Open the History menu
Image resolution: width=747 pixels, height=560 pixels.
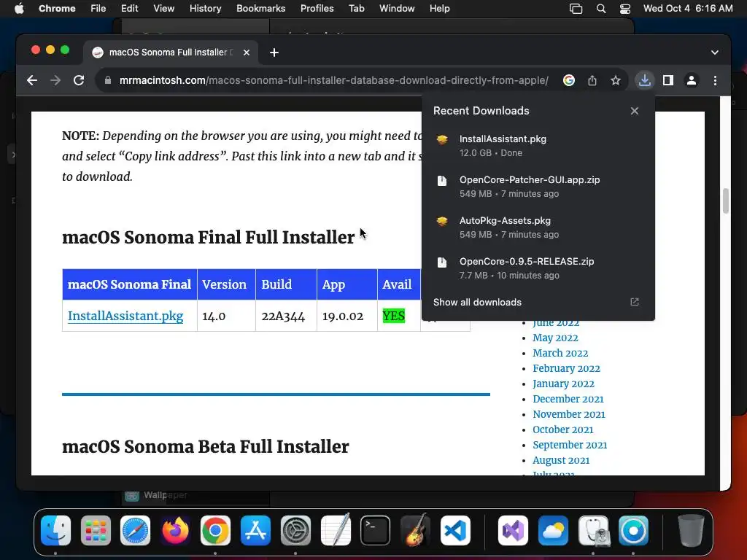coord(205,9)
